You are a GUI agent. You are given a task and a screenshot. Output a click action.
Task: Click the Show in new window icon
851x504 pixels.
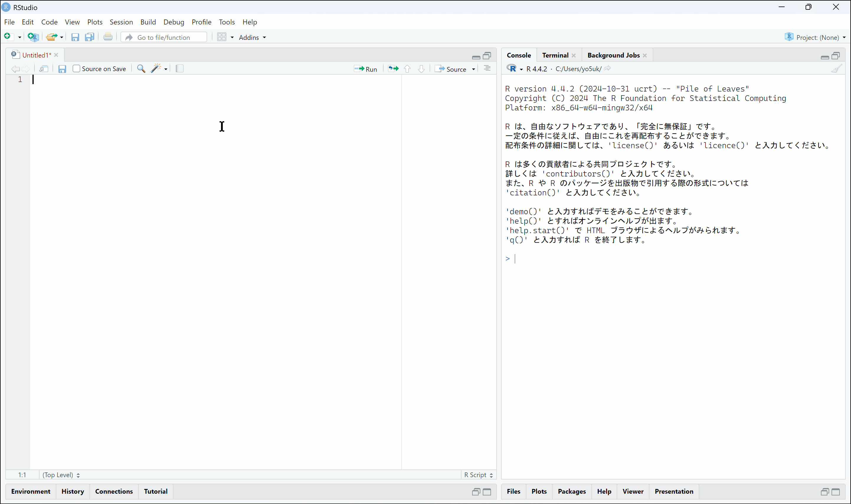44,69
